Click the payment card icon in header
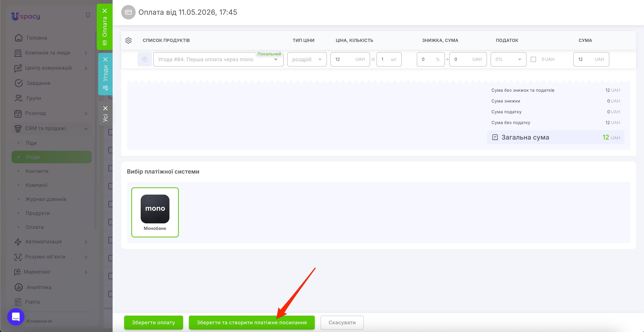Viewport: 644px width, 332px height. click(128, 12)
